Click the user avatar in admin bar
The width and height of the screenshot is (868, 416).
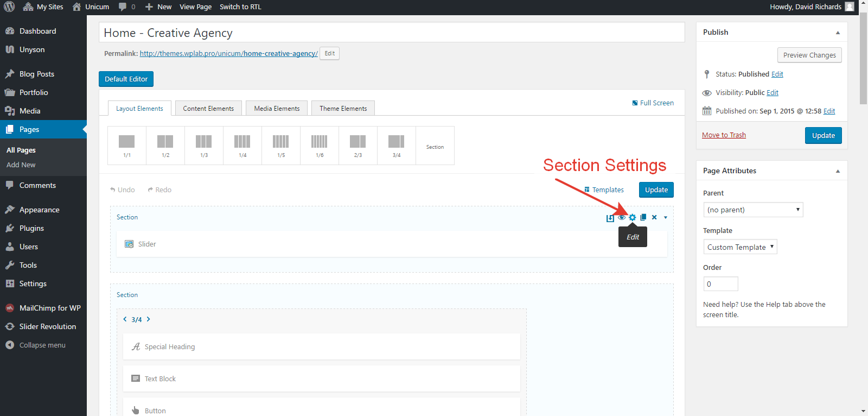click(x=850, y=7)
